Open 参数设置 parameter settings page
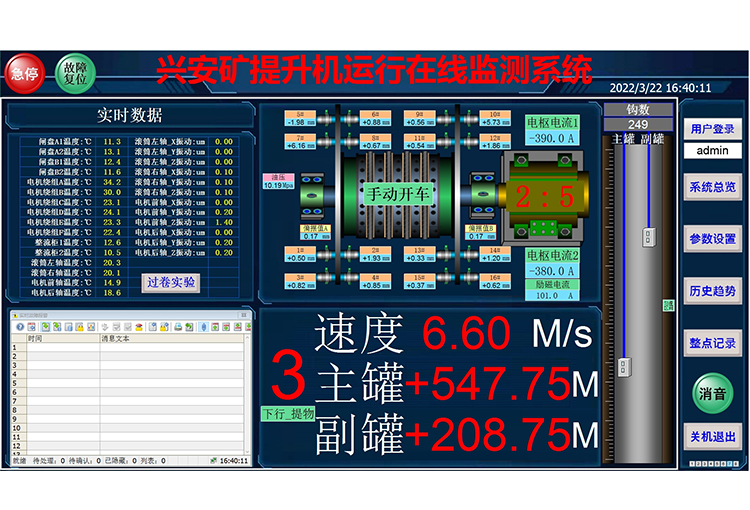 712,239
